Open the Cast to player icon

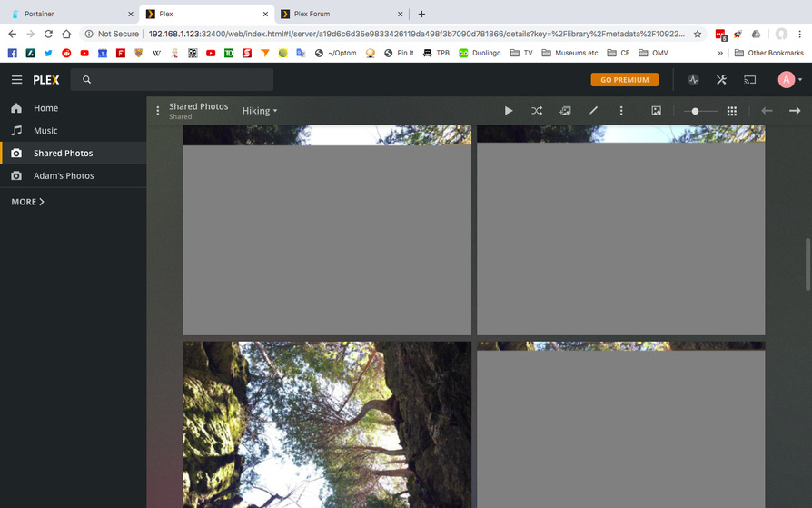coord(750,80)
